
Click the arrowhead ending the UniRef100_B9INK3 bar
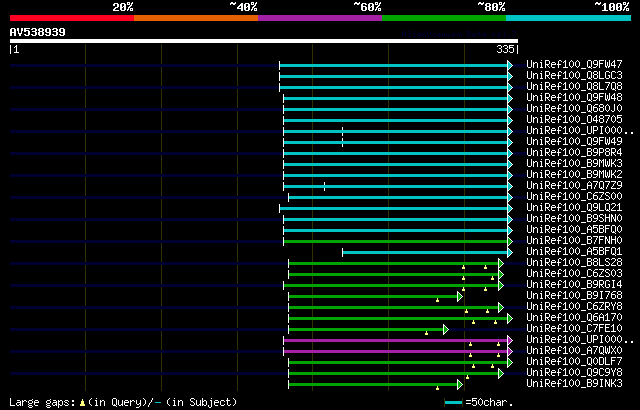(460, 385)
